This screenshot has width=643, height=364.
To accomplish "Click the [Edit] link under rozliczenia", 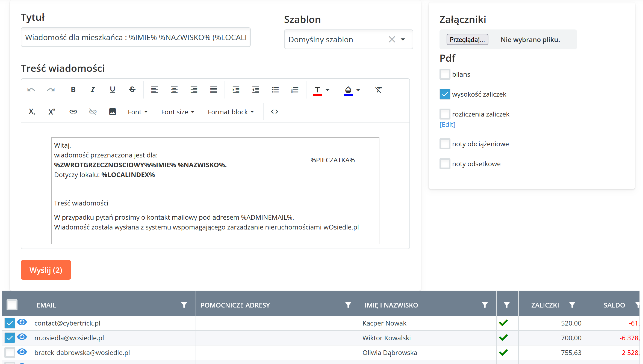I will pos(447,125).
